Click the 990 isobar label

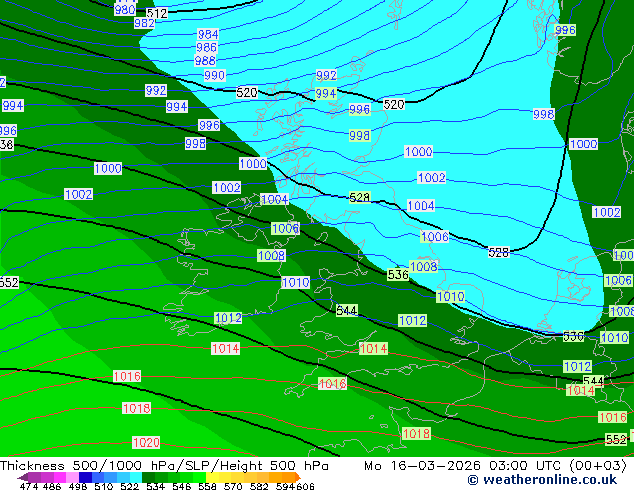click(215, 75)
